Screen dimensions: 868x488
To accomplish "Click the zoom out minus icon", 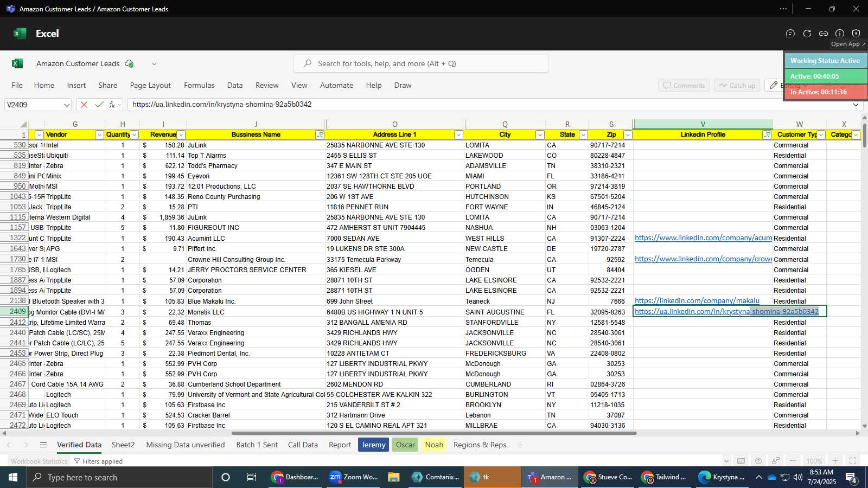I will [x=793, y=461].
